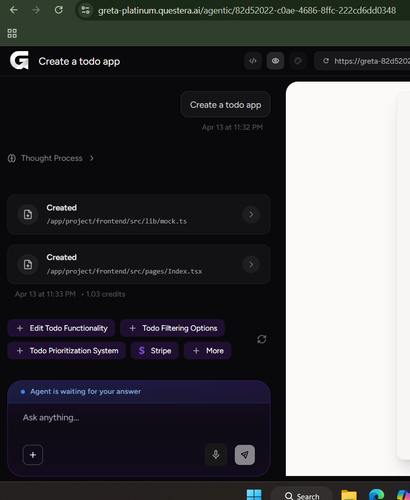Screen dimensions: 410x500
Task: Click the Thought Process brain icon
Action: (x=12, y=158)
